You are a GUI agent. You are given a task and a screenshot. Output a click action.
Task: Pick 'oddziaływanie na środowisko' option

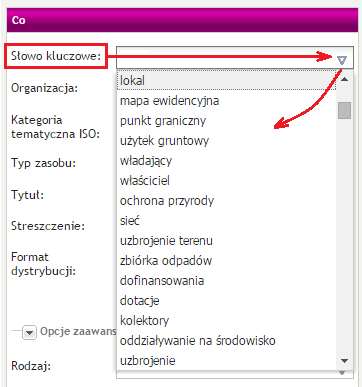coord(227,340)
